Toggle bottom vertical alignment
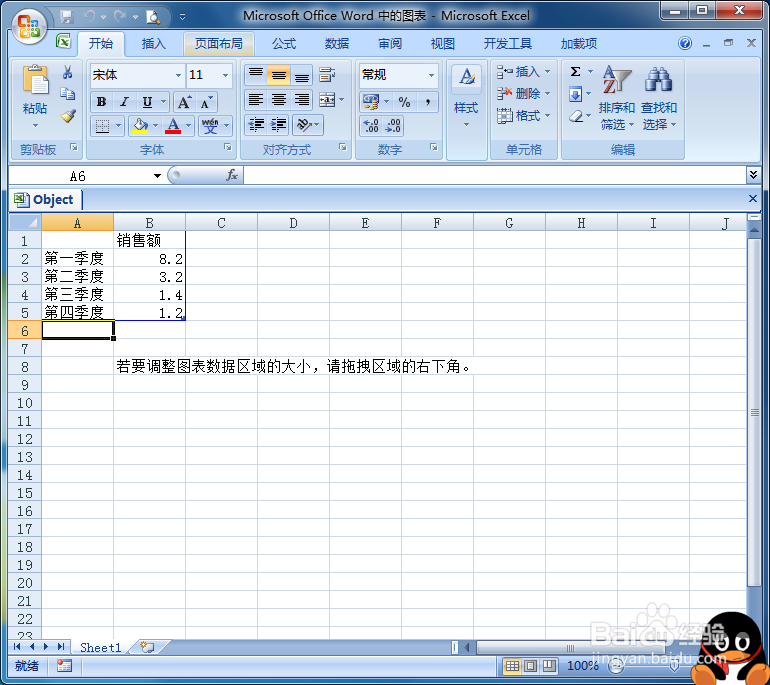Image resolution: width=770 pixels, height=685 pixels. pyautogui.click(x=302, y=75)
